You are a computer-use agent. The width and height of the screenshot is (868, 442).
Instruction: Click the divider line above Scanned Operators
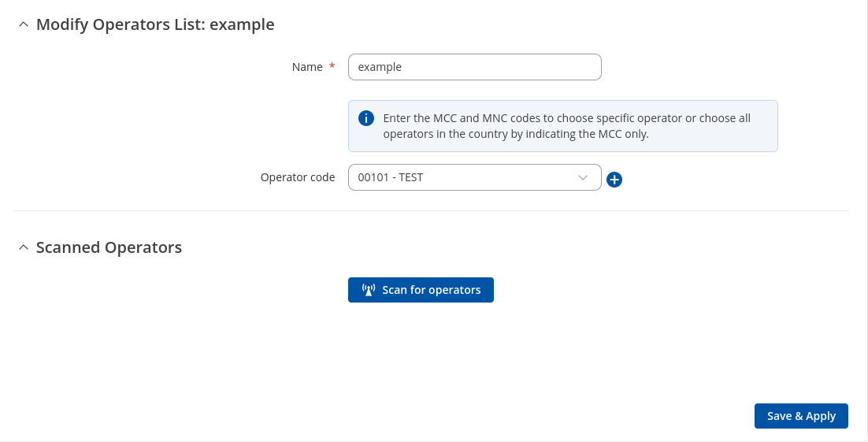click(x=431, y=210)
